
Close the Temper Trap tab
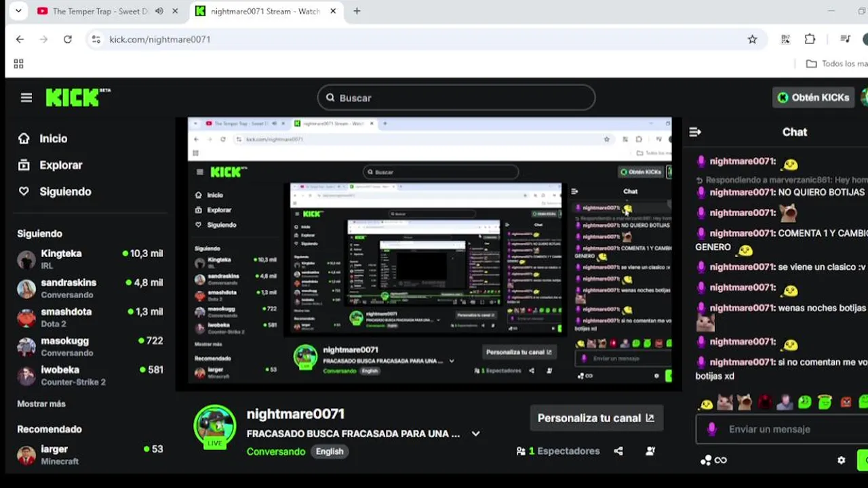coord(175,12)
